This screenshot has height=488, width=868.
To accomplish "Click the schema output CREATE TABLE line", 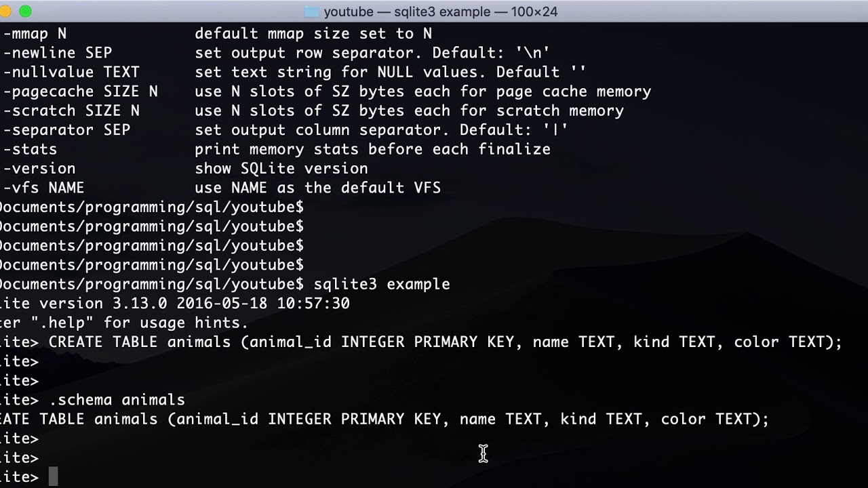I will pyautogui.click(x=384, y=420).
